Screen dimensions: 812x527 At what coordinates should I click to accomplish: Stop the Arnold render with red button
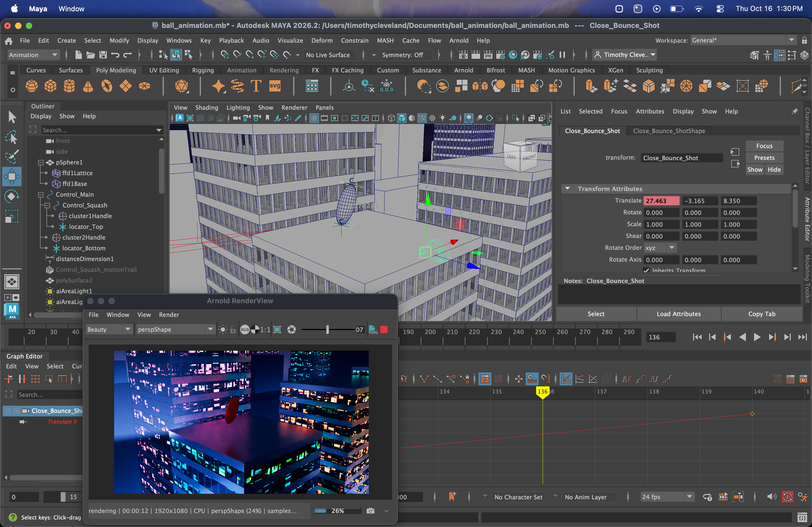click(x=384, y=330)
